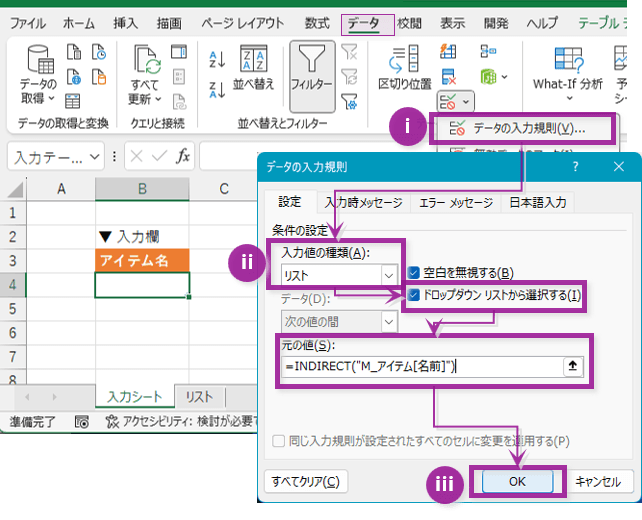
Task: Click the dialog help question mark
Action: click(575, 167)
